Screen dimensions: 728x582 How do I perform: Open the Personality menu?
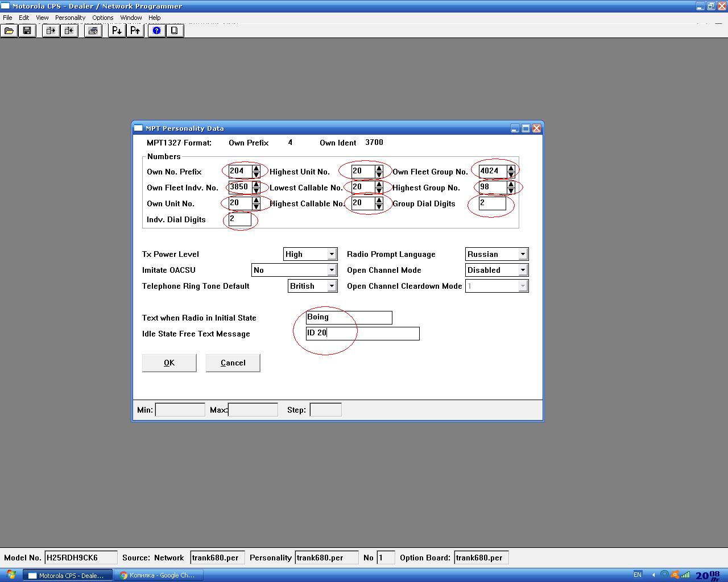point(71,18)
